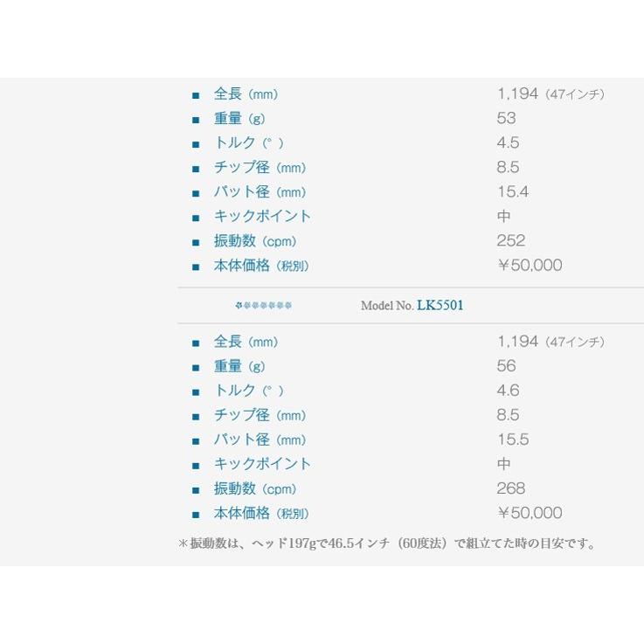Viewport: 644px width, 644px height.
Task: Click the bullet icon in the weight 53 row
Action: tap(196, 120)
